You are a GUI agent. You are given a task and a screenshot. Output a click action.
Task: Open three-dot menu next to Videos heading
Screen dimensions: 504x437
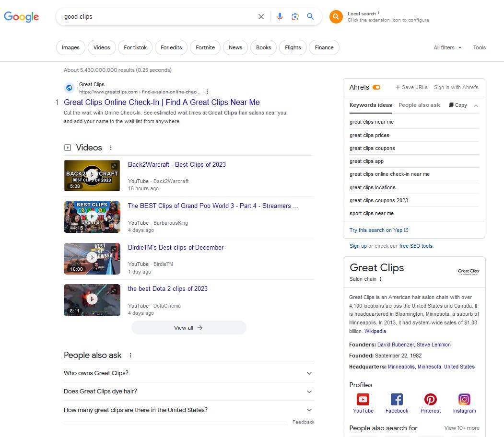[111, 148]
